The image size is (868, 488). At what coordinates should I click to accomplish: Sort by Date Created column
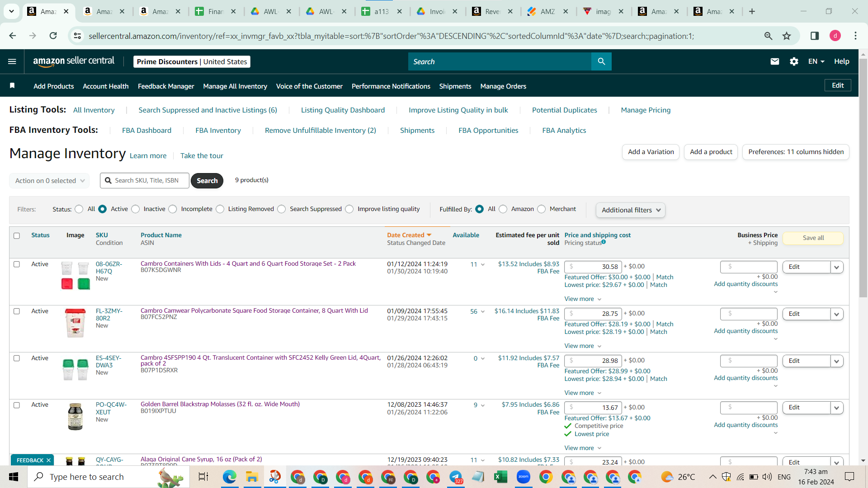coord(409,235)
